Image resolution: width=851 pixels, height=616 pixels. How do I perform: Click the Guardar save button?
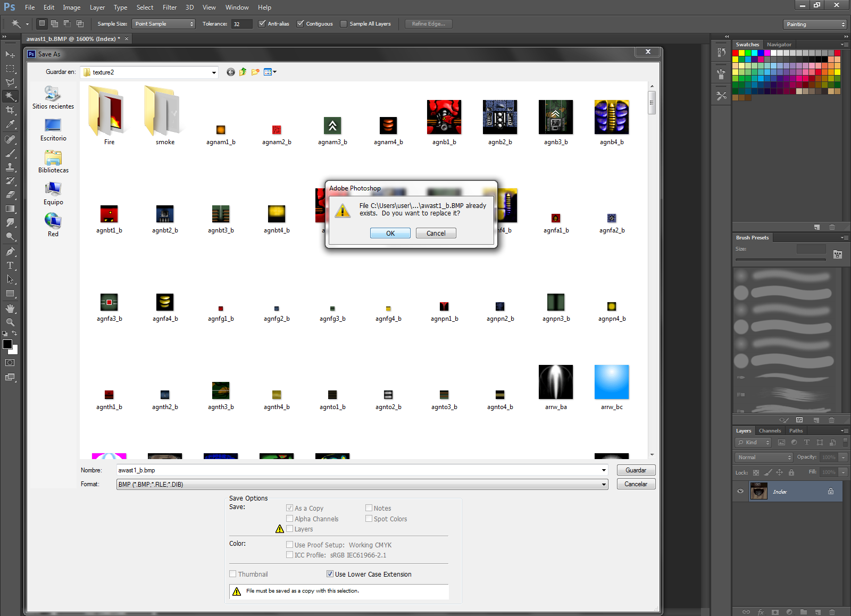pyautogui.click(x=636, y=470)
